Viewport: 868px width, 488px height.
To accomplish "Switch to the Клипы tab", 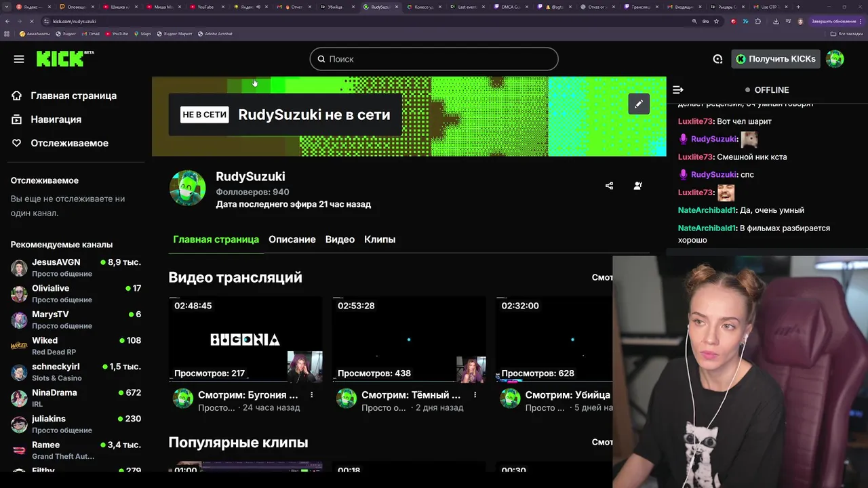I will click(x=380, y=239).
